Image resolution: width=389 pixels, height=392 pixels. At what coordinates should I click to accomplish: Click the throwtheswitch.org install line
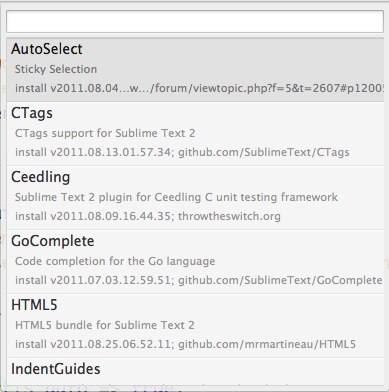point(148,217)
